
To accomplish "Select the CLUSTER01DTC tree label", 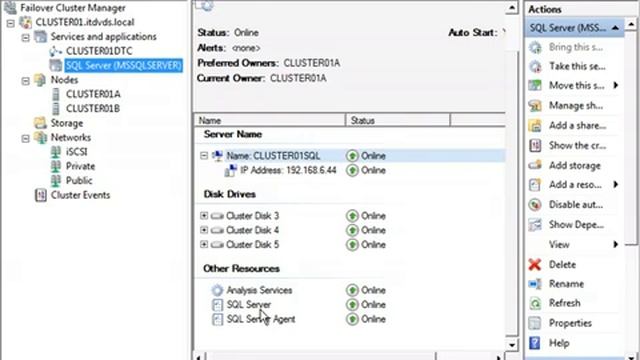I will point(99,51).
